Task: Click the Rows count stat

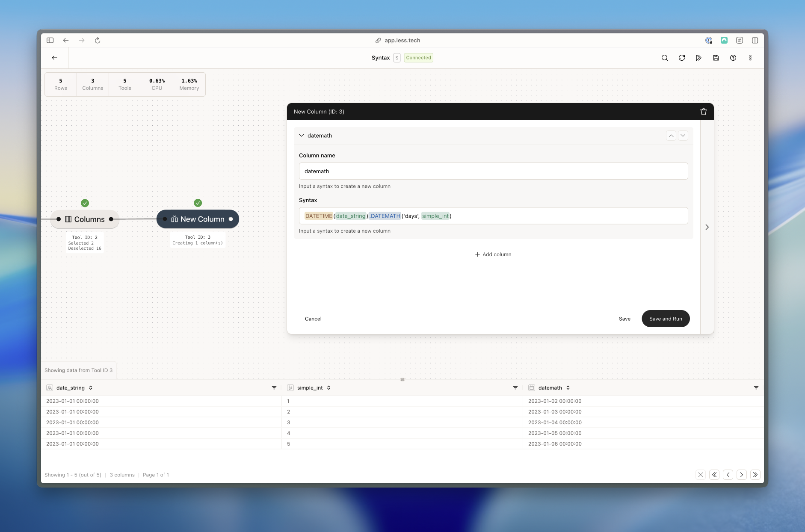Action: pyautogui.click(x=61, y=84)
